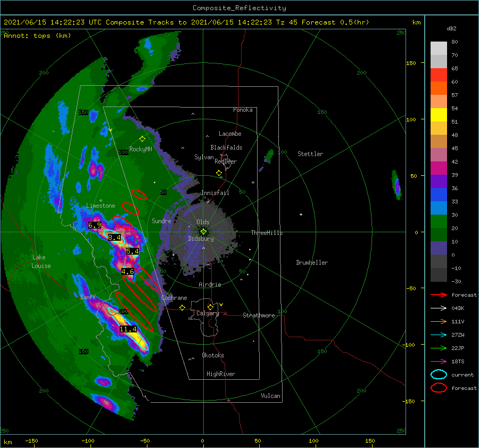The width and height of the screenshot is (479, 448).
Task: Click the radar site marker between Olds and Didsbury
Action: pyautogui.click(x=203, y=232)
